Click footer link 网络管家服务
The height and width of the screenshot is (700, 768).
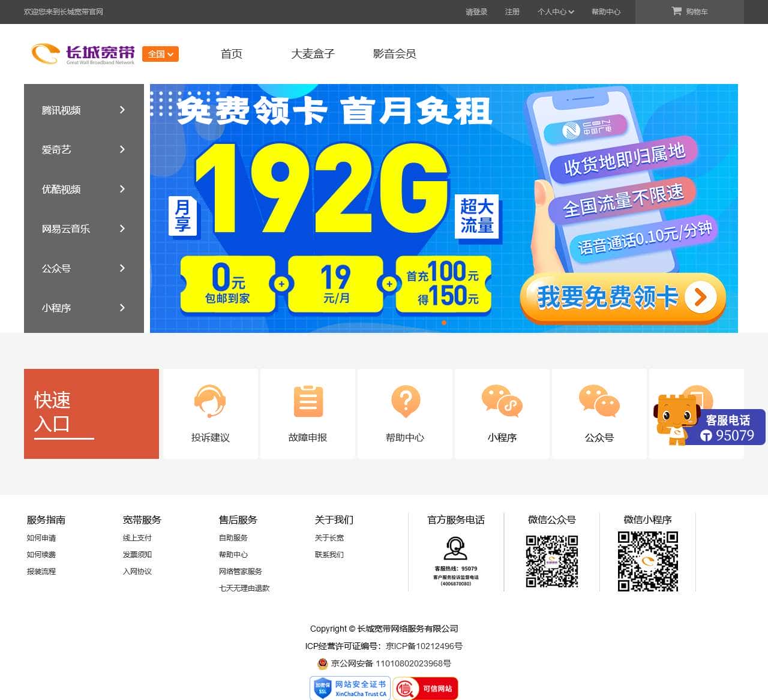coord(241,572)
